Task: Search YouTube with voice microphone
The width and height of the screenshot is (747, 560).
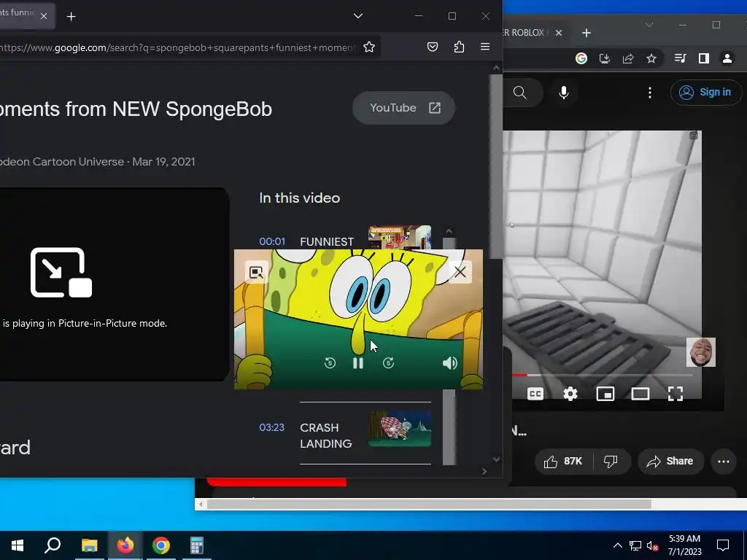Action: (x=564, y=93)
